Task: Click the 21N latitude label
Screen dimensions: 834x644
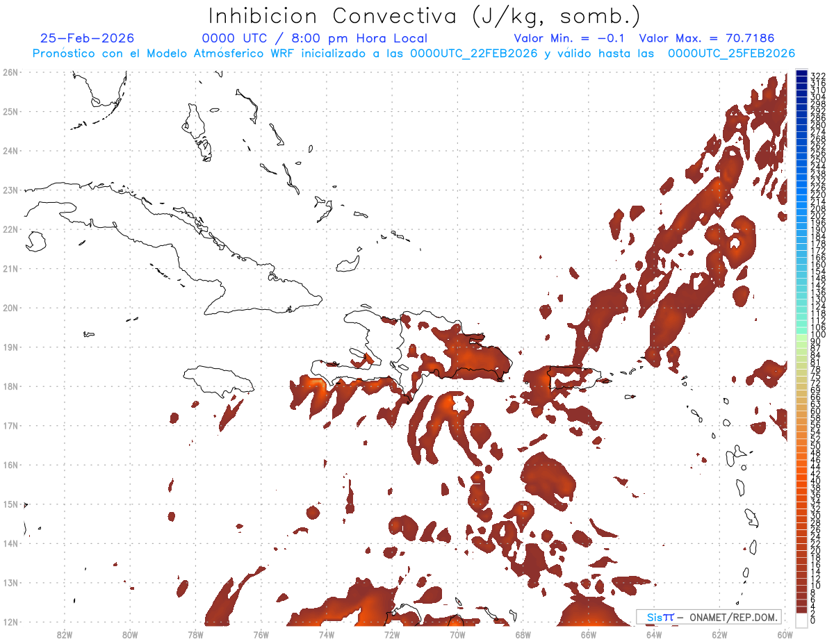Action: coord(10,268)
